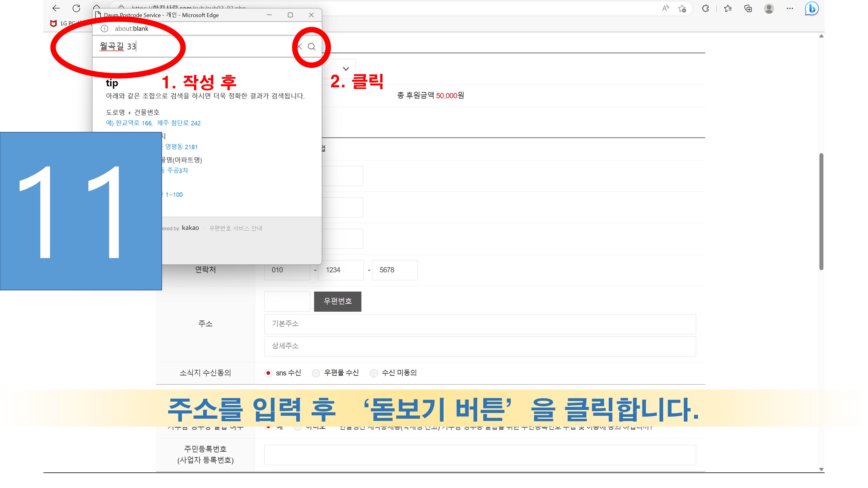
Task: Open the Edge extensions puzzle icon
Action: [x=705, y=8]
